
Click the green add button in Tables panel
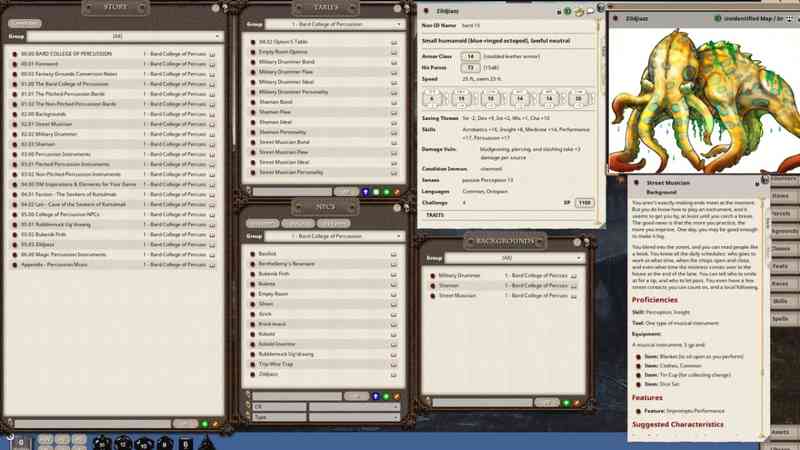coord(387,190)
